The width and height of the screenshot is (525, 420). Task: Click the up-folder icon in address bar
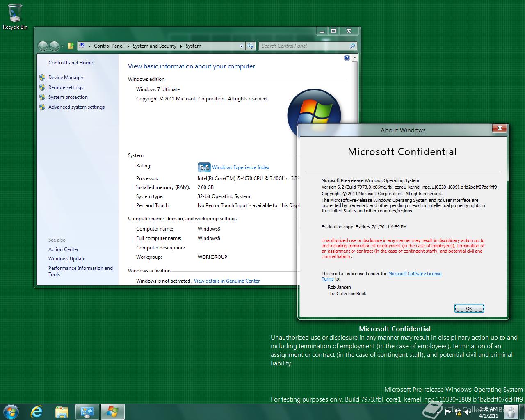click(x=71, y=46)
